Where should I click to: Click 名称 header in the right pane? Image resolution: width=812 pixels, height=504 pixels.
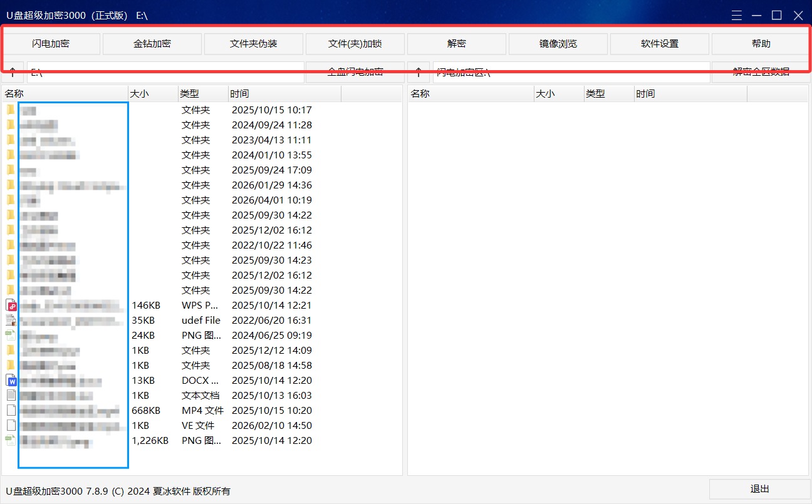pos(471,94)
